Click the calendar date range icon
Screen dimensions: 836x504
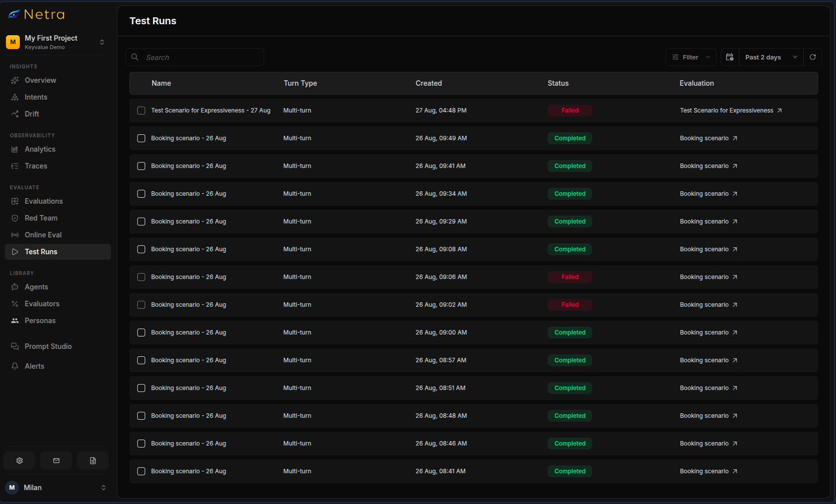point(729,57)
